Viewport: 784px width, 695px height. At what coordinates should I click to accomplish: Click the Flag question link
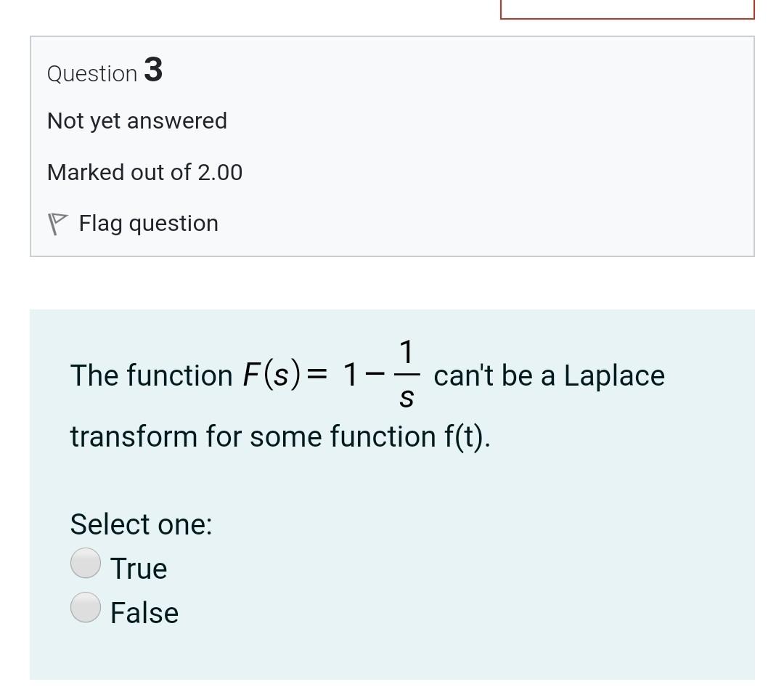coord(148,223)
